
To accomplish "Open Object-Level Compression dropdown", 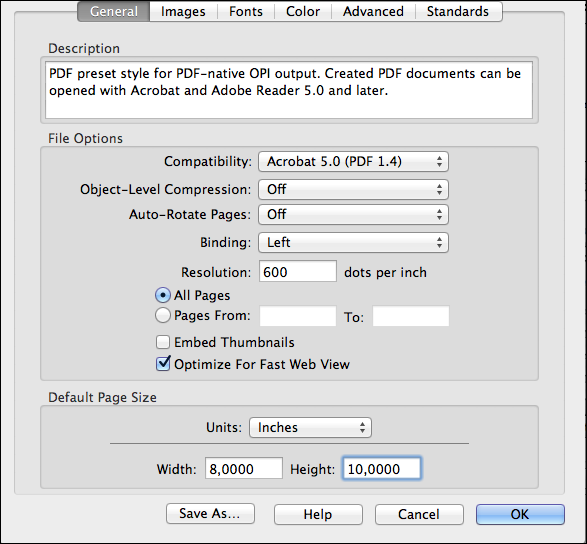I will [x=353, y=189].
